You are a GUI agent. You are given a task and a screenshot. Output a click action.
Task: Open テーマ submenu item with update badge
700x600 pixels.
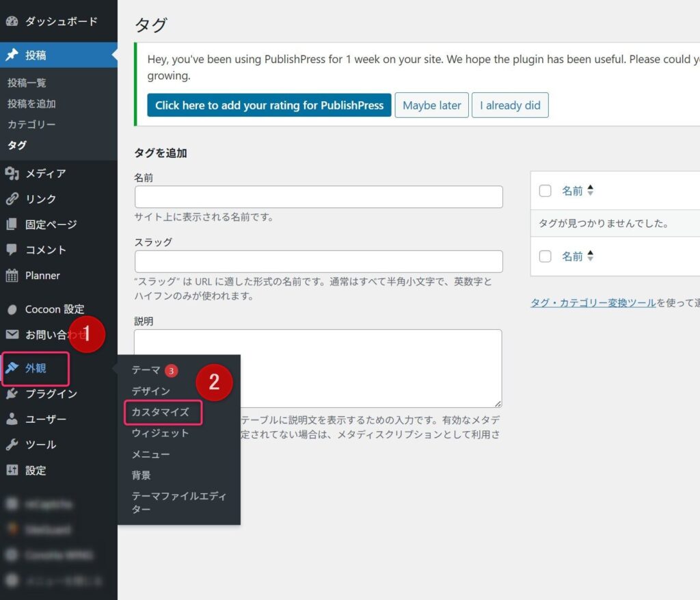(x=146, y=370)
